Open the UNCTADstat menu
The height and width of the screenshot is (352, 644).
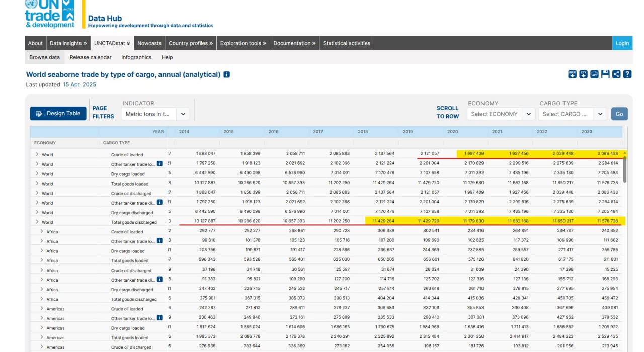(112, 43)
